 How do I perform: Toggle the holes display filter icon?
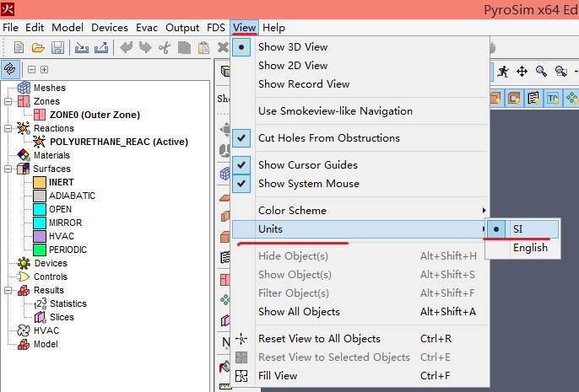pyautogui.click(x=514, y=98)
